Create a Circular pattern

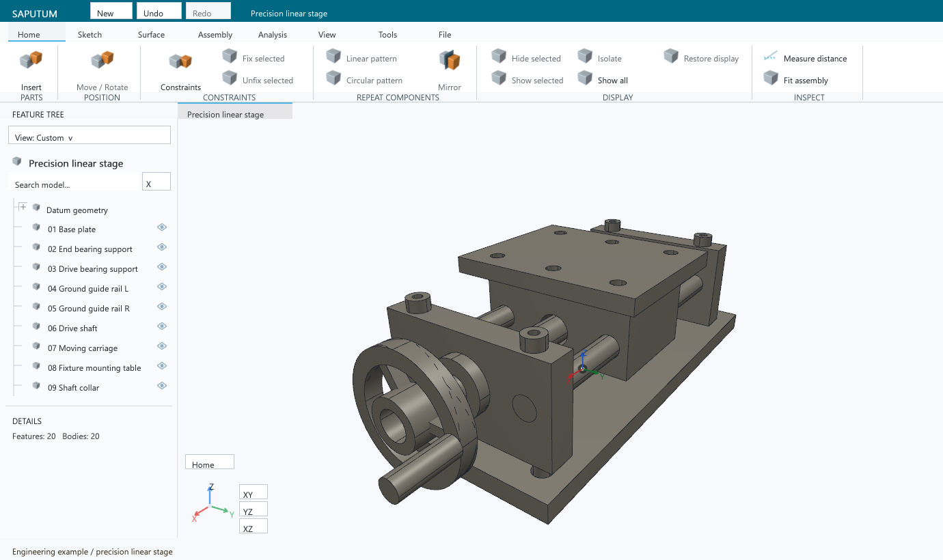pyautogui.click(x=364, y=80)
